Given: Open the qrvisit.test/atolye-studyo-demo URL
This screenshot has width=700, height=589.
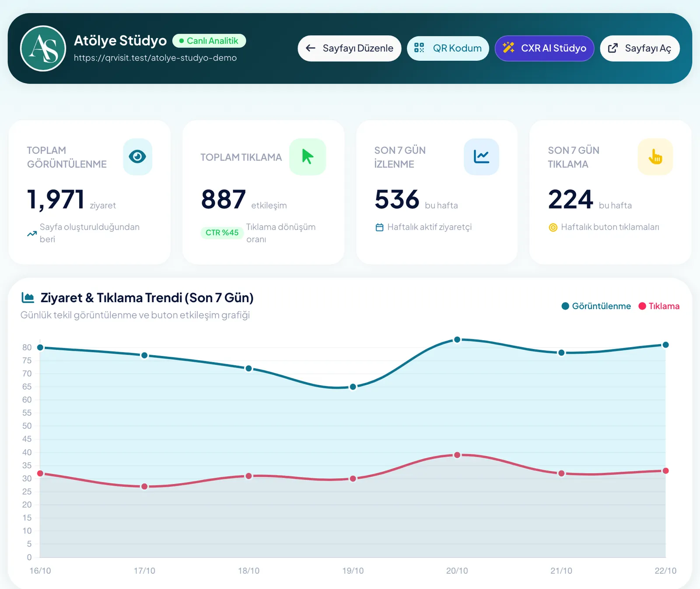Looking at the screenshot, I should coord(155,58).
